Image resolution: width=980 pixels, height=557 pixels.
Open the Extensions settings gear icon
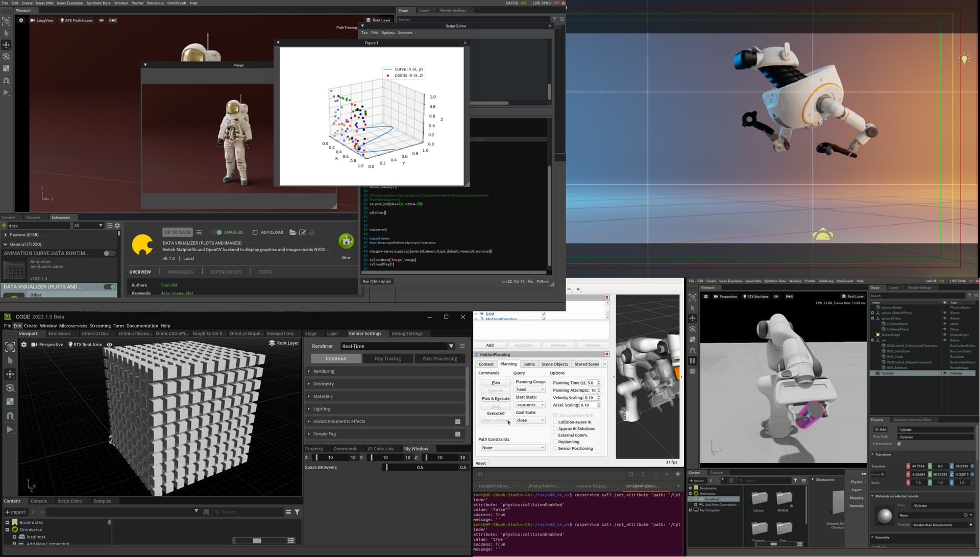click(x=117, y=226)
